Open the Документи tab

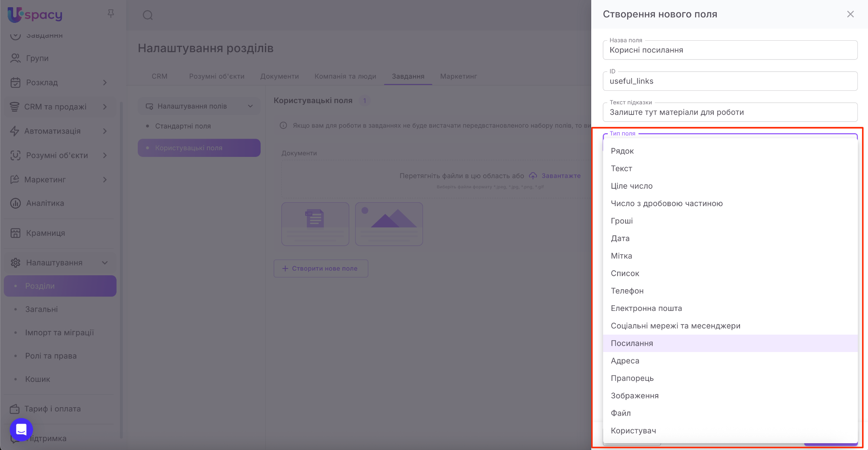(279, 76)
